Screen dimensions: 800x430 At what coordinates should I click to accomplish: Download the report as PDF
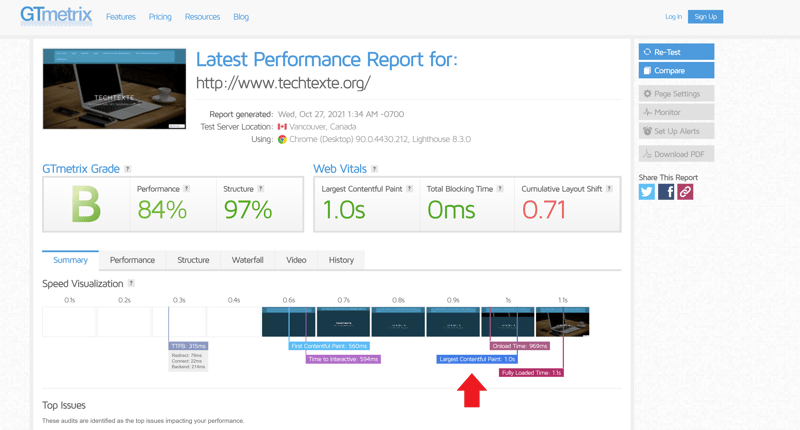pos(676,154)
